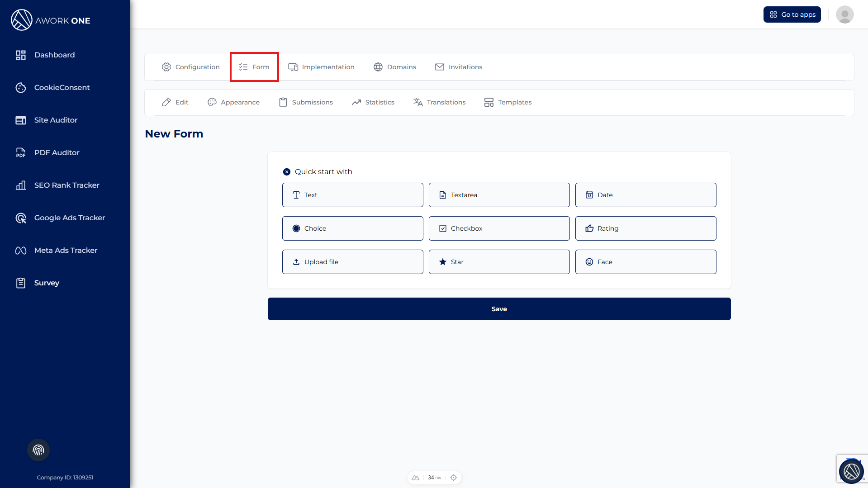Open Meta Ads Tracker in sidebar

[x=66, y=250]
